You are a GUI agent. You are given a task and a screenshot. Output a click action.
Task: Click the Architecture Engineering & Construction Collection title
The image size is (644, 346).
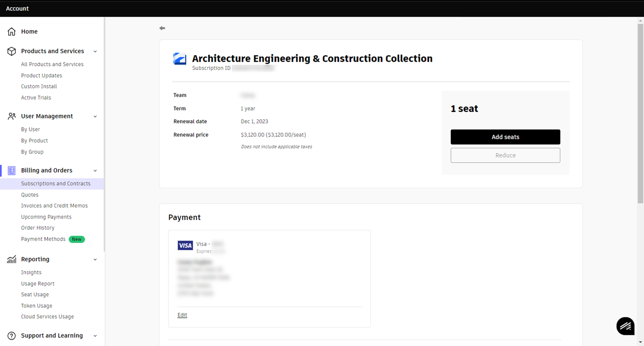tap(312, 58)
